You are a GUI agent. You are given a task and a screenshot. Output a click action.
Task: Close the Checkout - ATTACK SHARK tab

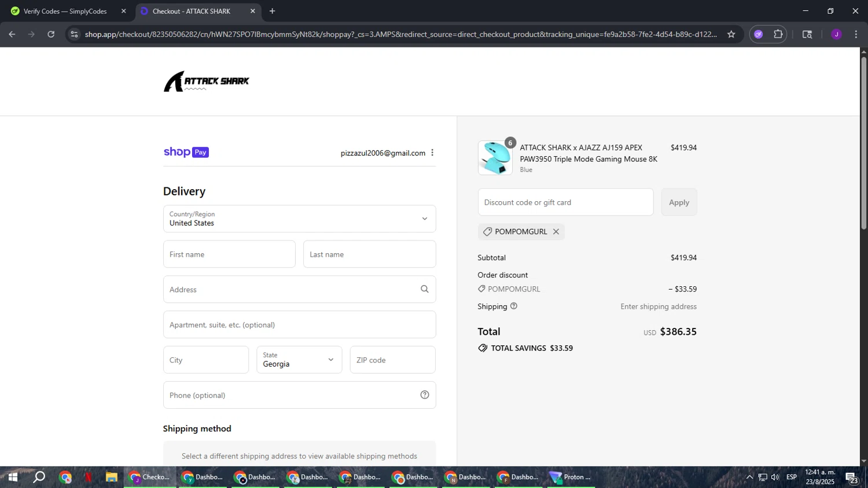(252, 11)
